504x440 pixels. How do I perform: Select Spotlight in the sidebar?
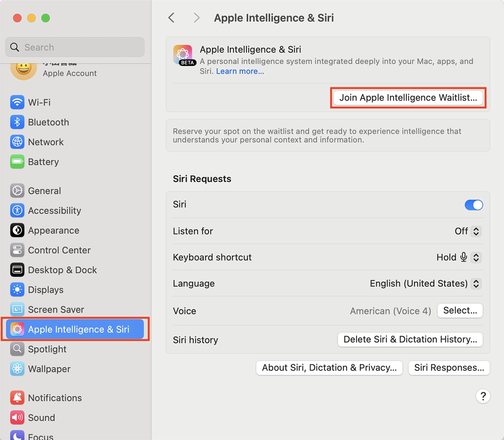[x=76, y=349]
